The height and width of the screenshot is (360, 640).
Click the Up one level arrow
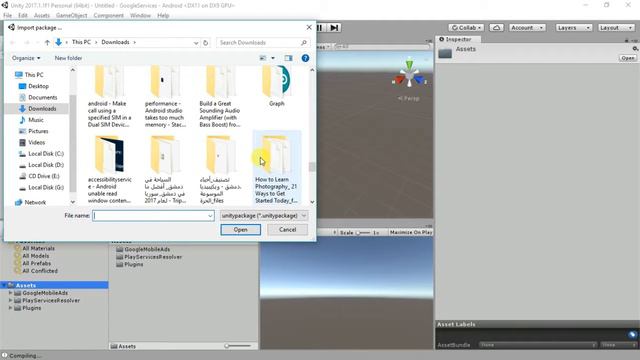tap(47, 42)
